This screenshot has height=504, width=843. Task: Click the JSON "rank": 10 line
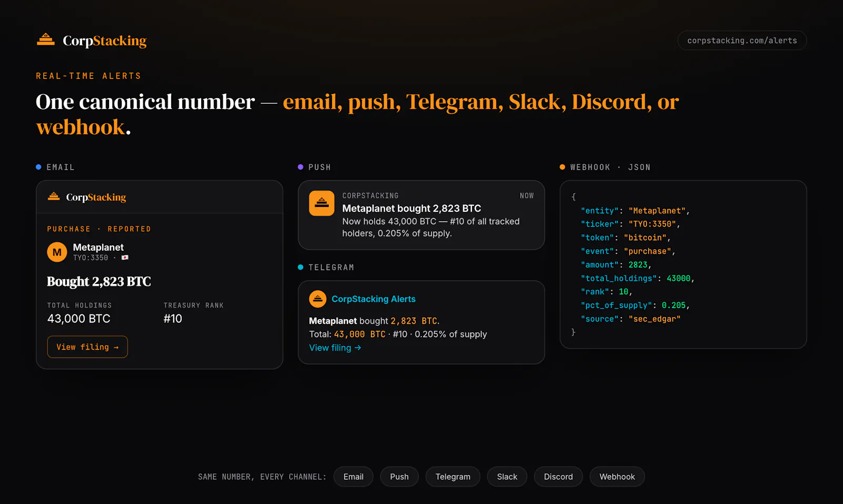click(x=606, y=292)
